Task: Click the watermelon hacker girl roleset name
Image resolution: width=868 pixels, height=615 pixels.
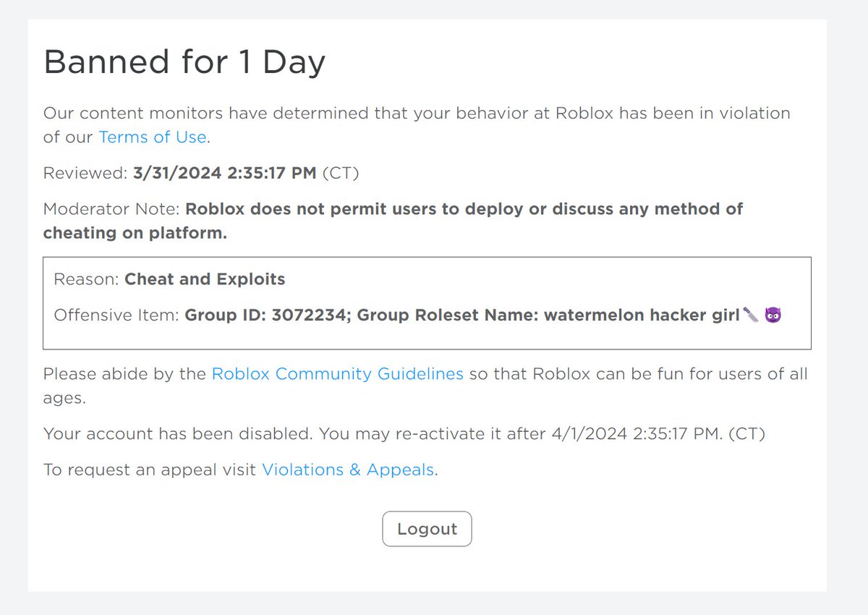Action: pyautogui.click(x=642, y=315)
